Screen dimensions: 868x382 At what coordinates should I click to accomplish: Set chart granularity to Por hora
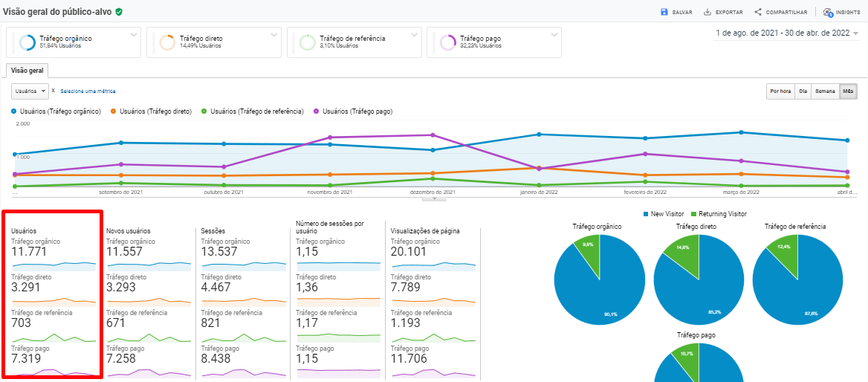pyautogui.click(x=780, y=91)
